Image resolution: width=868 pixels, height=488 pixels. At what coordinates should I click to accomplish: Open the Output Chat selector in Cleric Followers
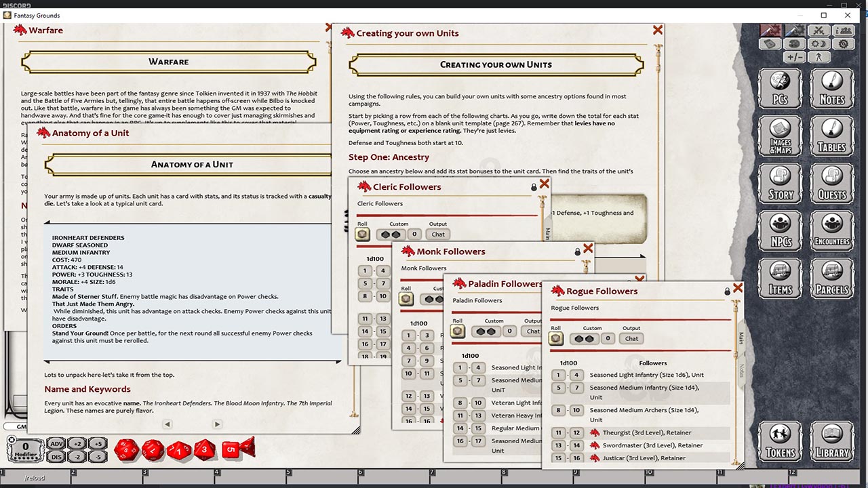point(437,234)
